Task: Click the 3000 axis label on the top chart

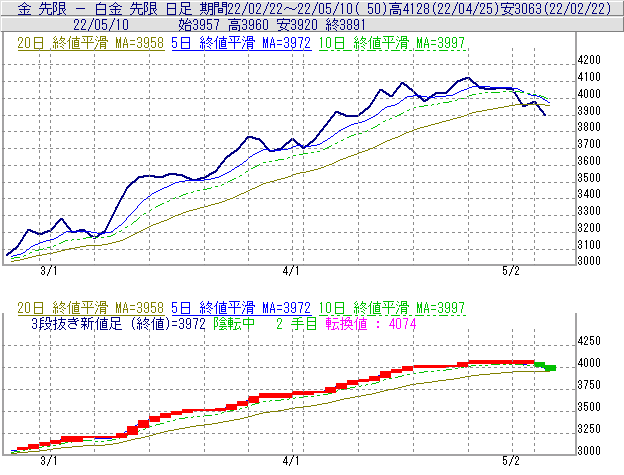Action: pos(589,261)
